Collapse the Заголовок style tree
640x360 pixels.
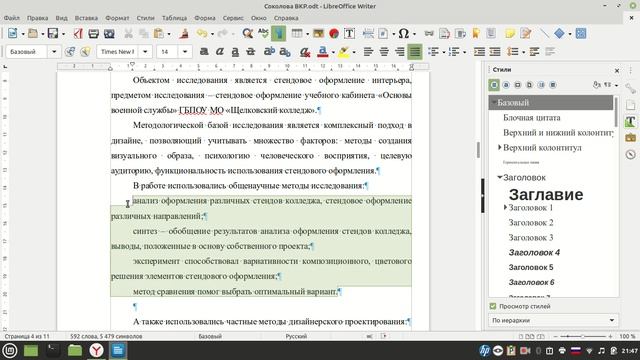[500, 178]
